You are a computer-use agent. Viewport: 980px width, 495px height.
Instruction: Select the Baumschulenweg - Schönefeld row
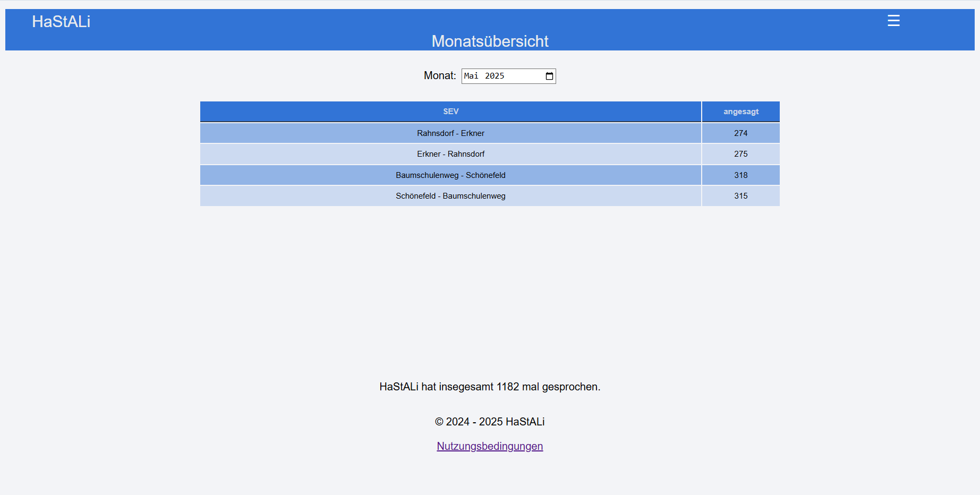[450, 175]
